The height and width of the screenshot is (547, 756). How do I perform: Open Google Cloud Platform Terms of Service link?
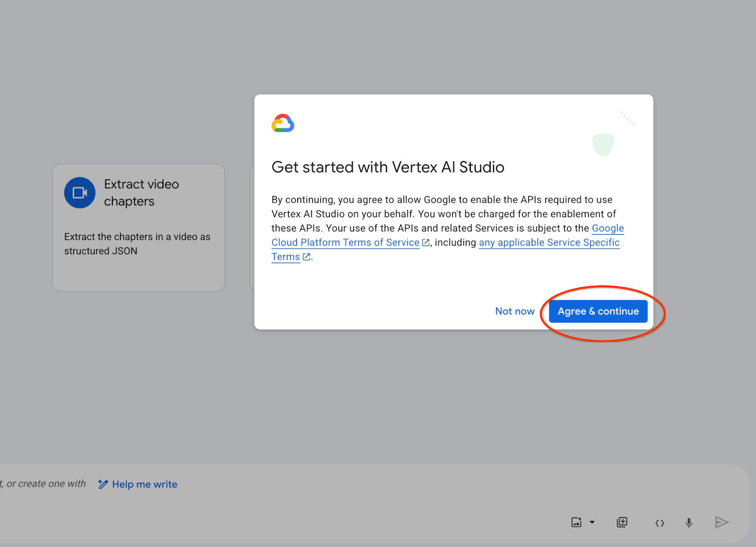click(345, 242)
